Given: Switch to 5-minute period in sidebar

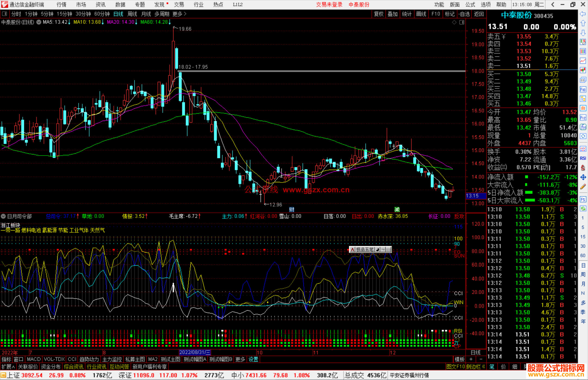Looking at the screenshot, I should (x=583, y=227).
